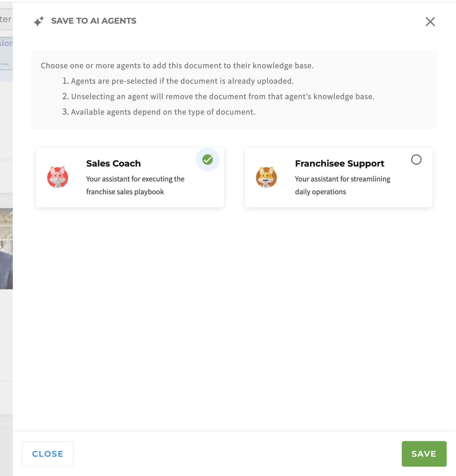The image size is (456, 476).
Task: Toggle Sales Coach off via its checkmark badge
Action: [x=207, y=160]
